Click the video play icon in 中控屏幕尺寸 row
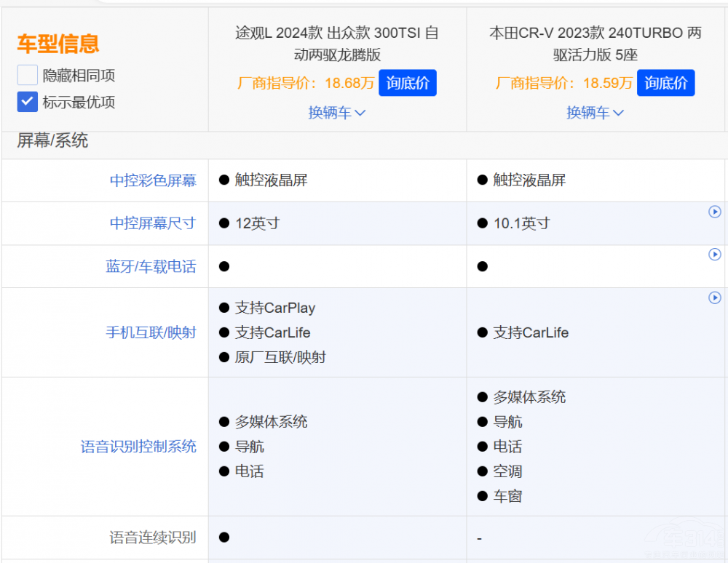Screen dimensions: 728x563 coord(714,212)
